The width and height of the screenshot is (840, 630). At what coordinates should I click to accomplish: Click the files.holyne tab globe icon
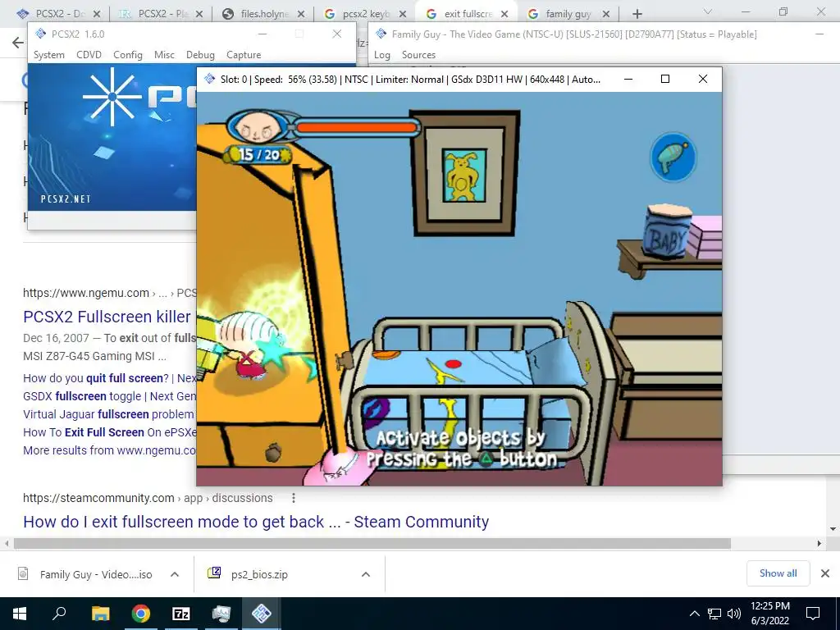coord(228,14)
